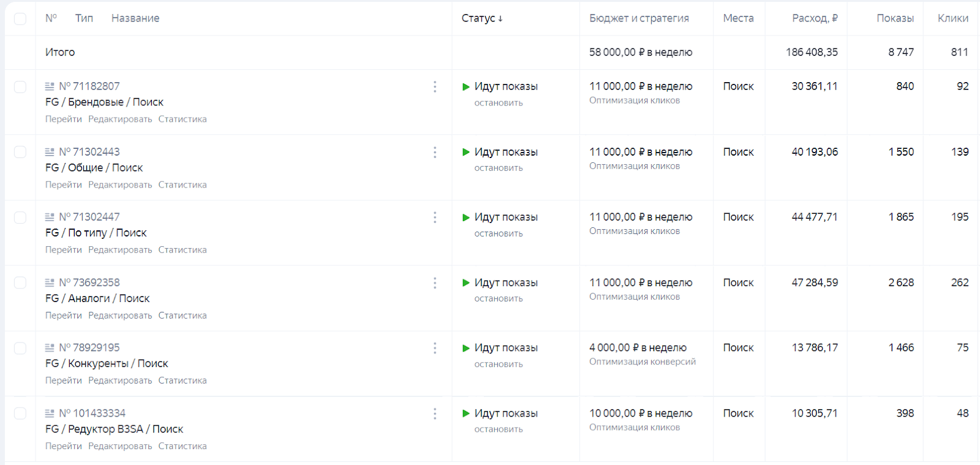This screenshot has width=980, height=465.
Task: Open weekly budget setting for FG / Редуктор B3SA
Action: (x=641, y=414)
